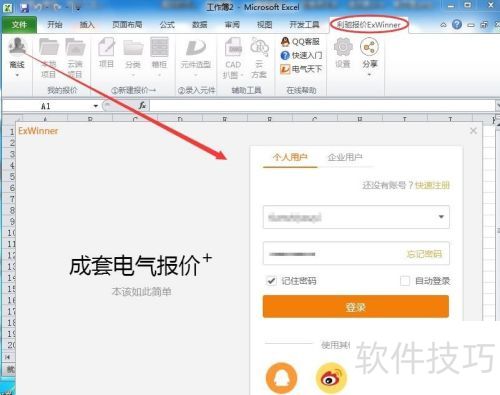The height and width of the screenshot is (395, 500).
Task: Close the ExWinner login dialog
Action: point(473,131)
